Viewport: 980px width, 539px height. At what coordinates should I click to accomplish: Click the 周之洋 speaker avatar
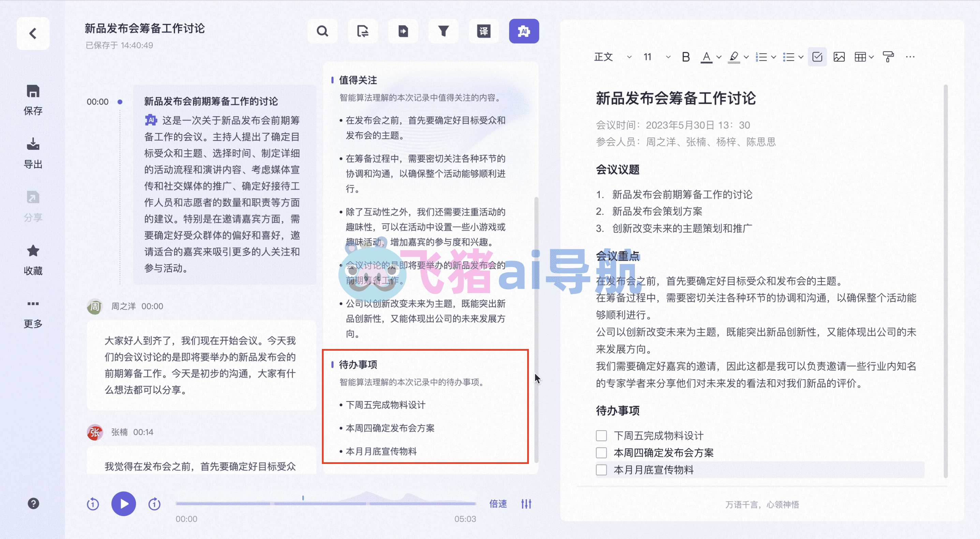tap(95, 306)
